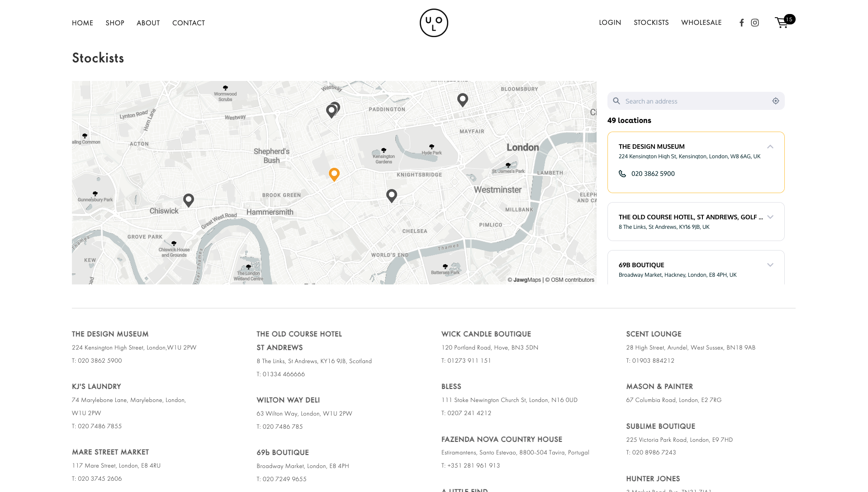Open the Facebook social icon
The image size is (868, 492).
pyautogui.click(x=741, y=23)
